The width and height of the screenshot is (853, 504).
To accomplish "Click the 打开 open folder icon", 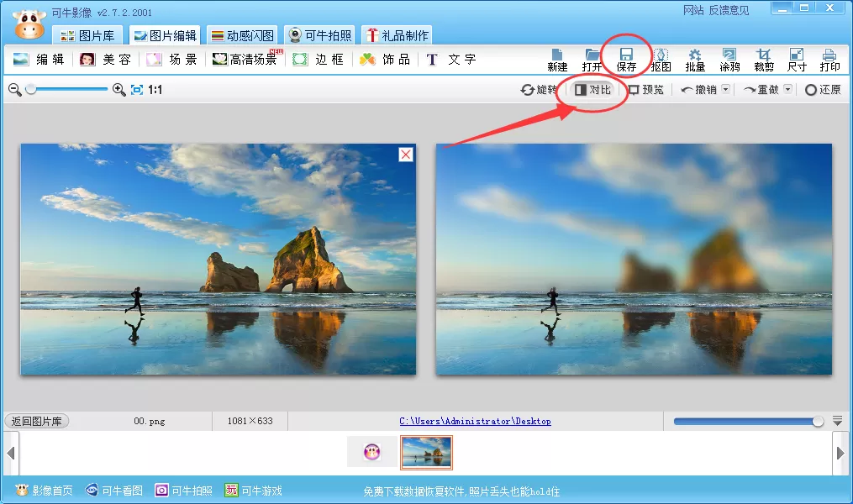I will pos(592,60).
